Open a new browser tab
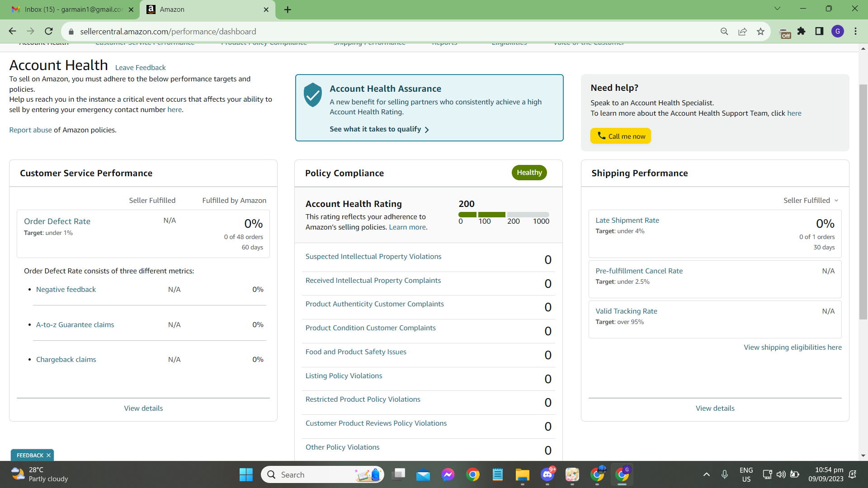 click(288, 9)
